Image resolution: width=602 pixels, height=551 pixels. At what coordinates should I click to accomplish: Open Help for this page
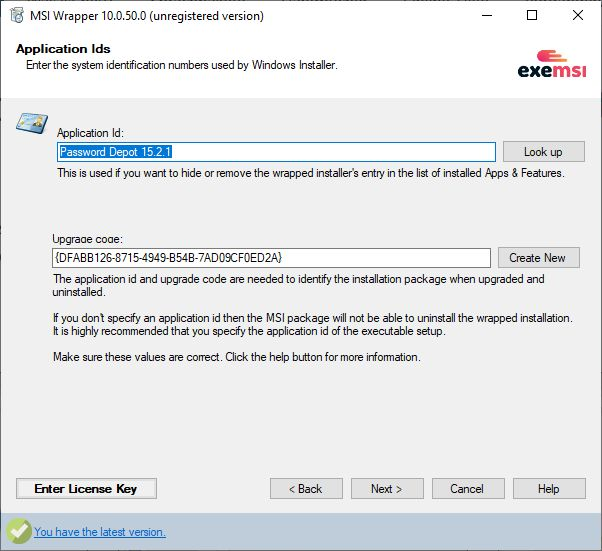click(x=549, y=488)
